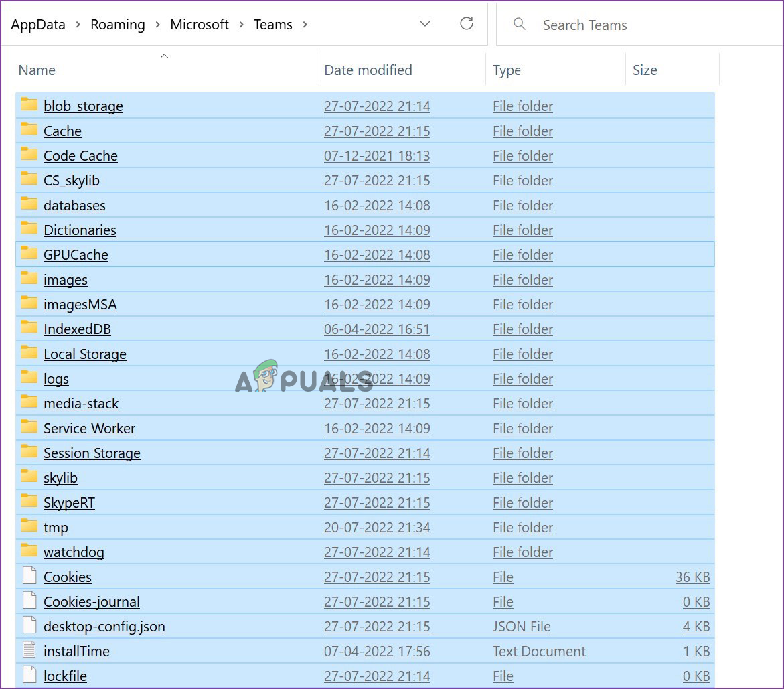
Task: Click the Dictionaries folder icon
Action: point(29,229)
